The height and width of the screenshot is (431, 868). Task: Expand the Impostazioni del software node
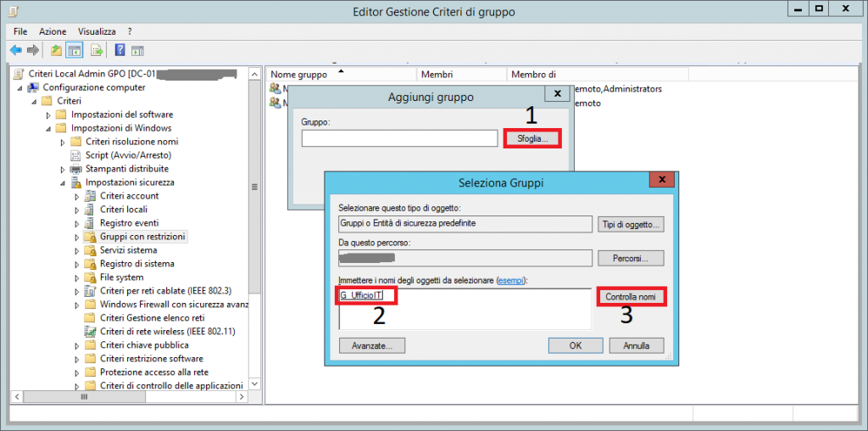point(48,115)
